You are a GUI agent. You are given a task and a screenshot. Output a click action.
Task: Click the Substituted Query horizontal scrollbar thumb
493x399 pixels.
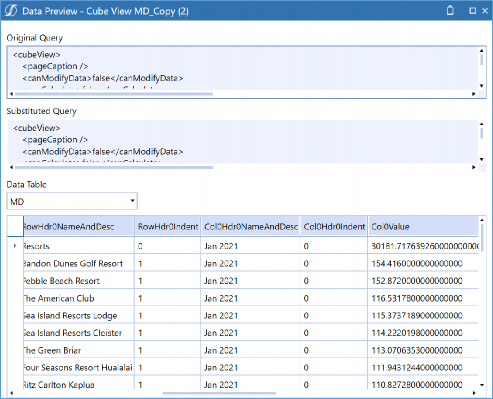[x=114, y=167]
